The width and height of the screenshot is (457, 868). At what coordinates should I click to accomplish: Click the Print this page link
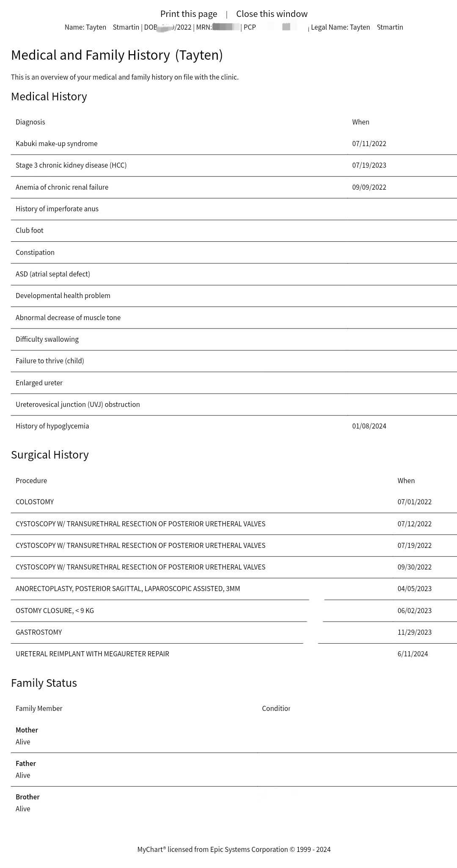coord(188,14)
